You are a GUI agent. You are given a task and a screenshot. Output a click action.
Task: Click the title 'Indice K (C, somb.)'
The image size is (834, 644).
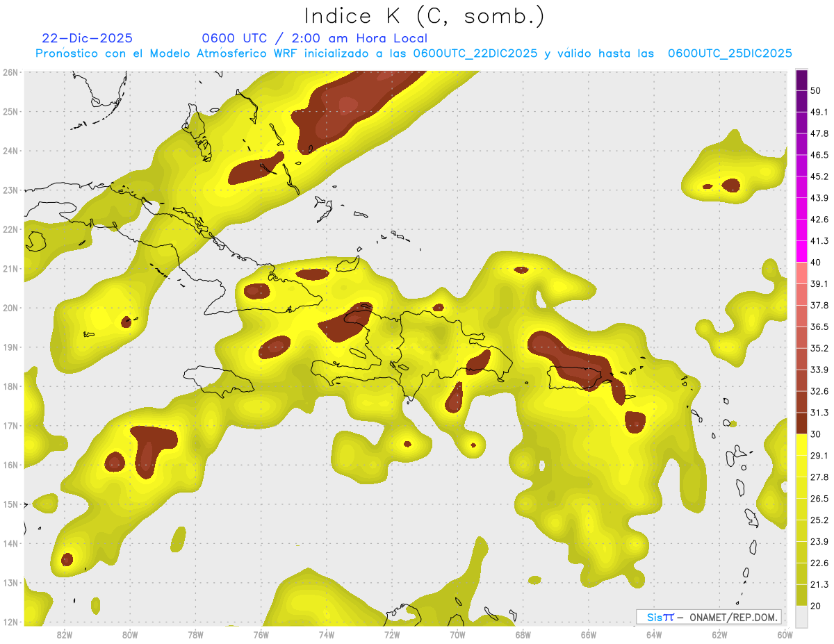click(424, 17)
